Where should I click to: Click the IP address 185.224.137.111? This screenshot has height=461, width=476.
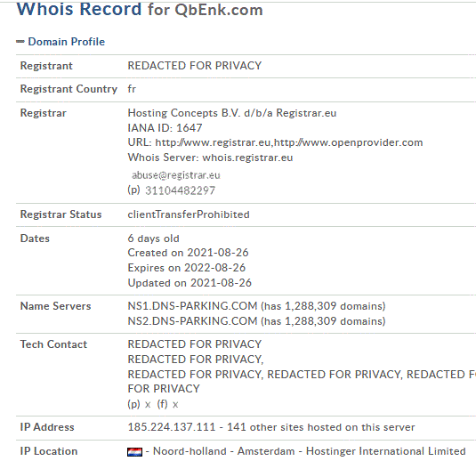pyautogui.click(x=172, y=427)
